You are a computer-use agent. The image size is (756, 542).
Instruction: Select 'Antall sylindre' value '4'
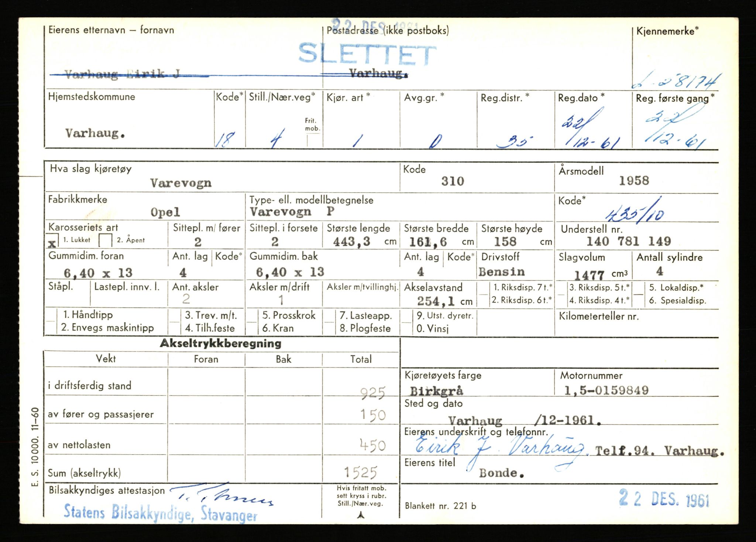pyautogui.click(x=660, y=271)
